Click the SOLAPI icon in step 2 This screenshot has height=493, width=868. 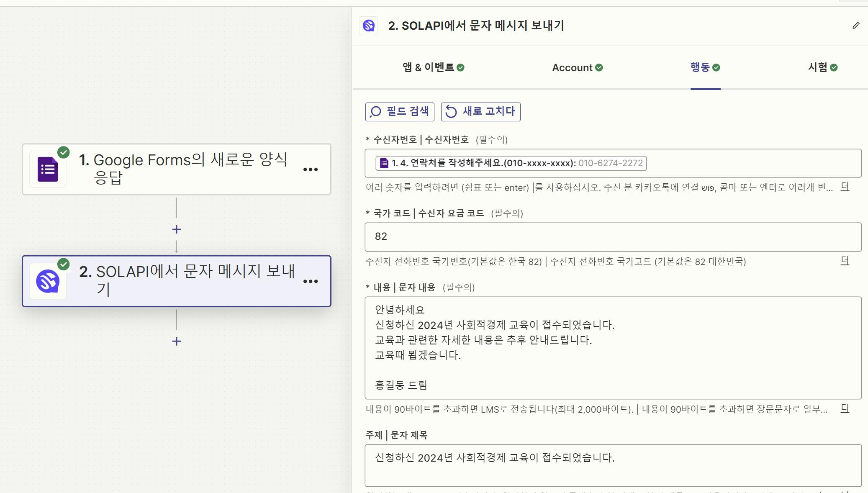48,281
